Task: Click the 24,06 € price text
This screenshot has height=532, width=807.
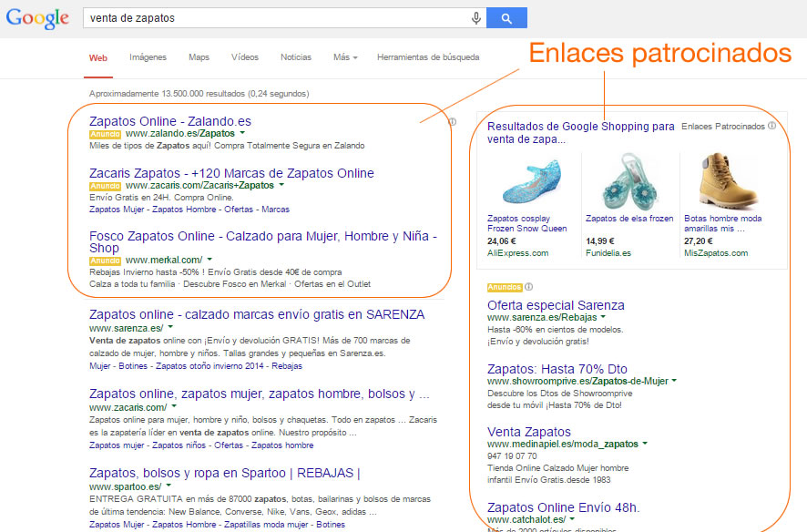Action: [x=502, y=240]
